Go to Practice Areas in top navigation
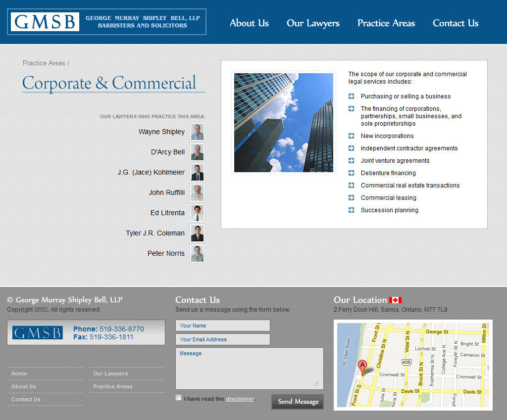 coord(386,23)
